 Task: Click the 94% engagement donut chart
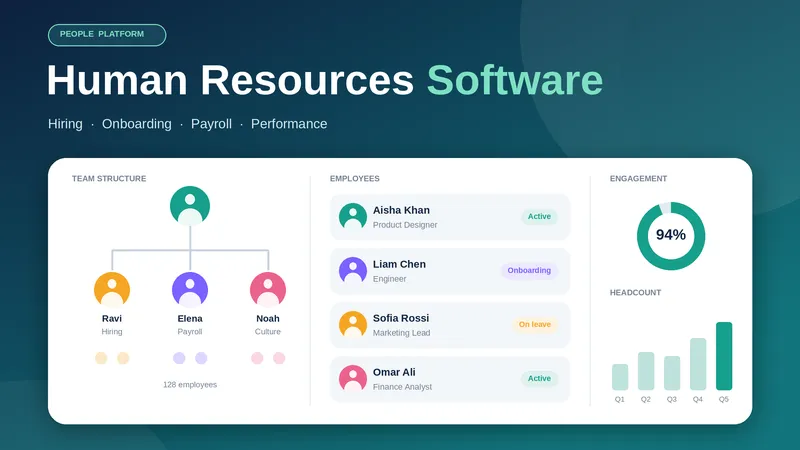[x=671, y=236]
